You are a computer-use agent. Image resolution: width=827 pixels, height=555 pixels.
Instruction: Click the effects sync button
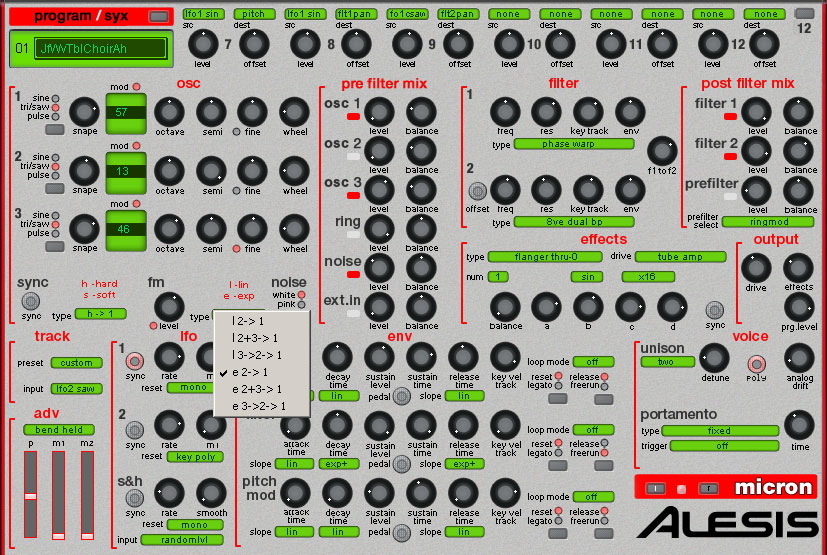coord(715,310)
